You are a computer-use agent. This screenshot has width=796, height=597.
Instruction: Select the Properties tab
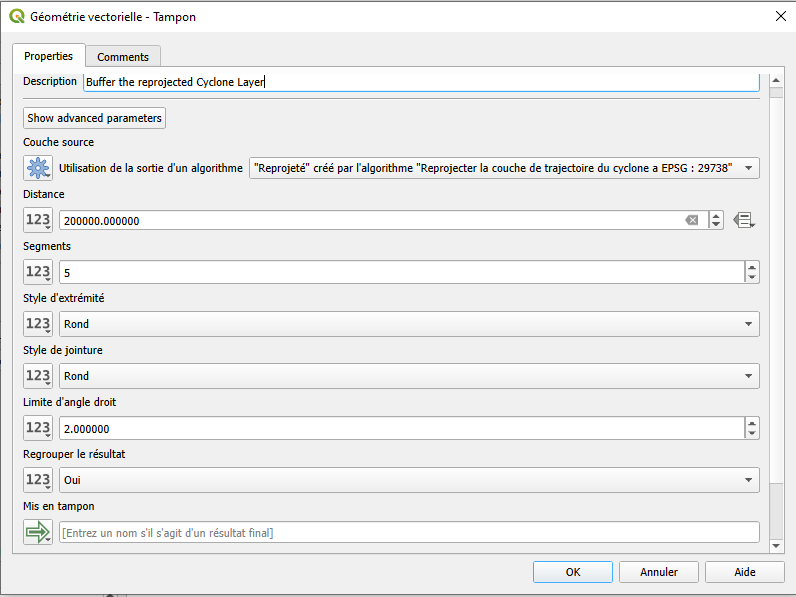coord(48,56)
